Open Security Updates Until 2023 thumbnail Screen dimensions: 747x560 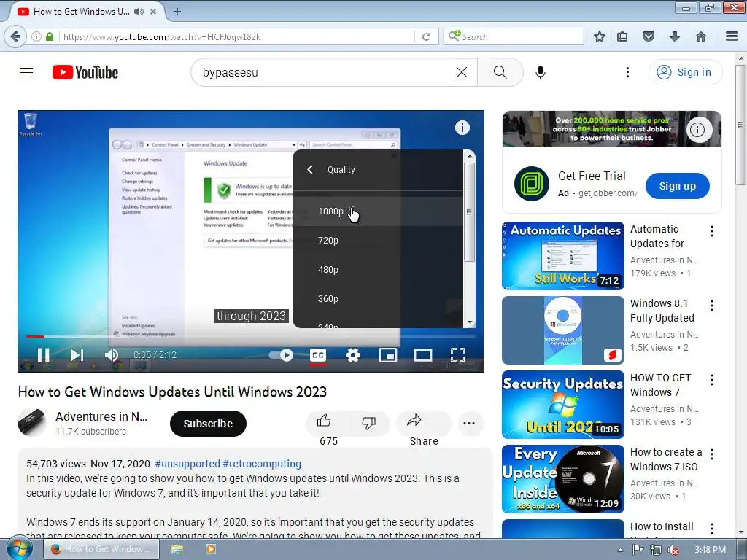pyautogui.click(x=562, y=404)
